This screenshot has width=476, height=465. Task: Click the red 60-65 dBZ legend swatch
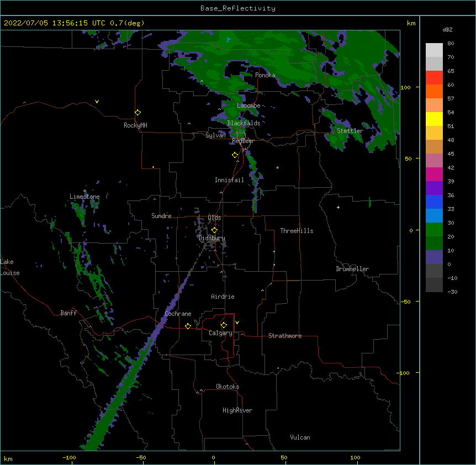click(x=434, y=77)
